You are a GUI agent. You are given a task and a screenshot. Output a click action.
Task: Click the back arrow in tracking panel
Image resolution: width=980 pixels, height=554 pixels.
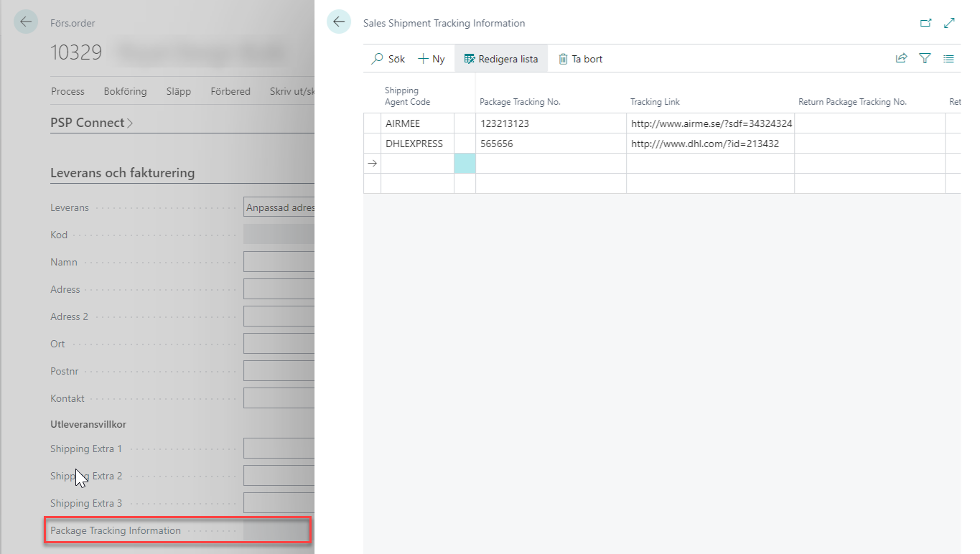[339, 22]
